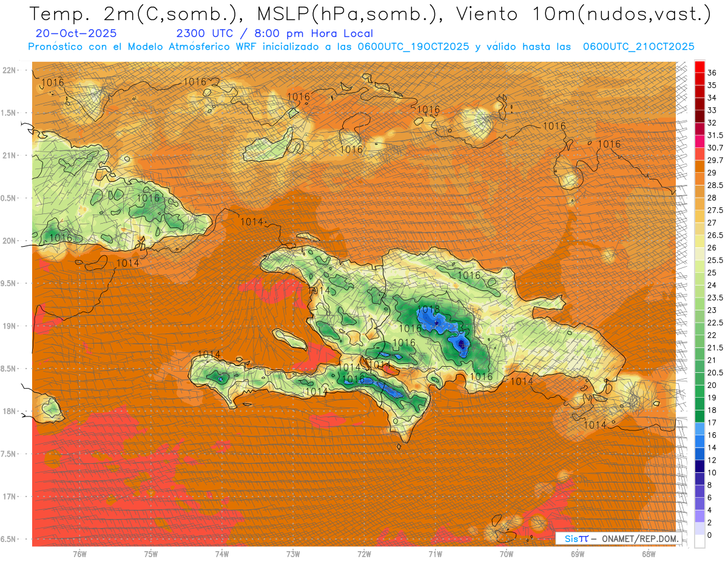Click legend value 28
This screenshot has width=728, height=562.
712,198
